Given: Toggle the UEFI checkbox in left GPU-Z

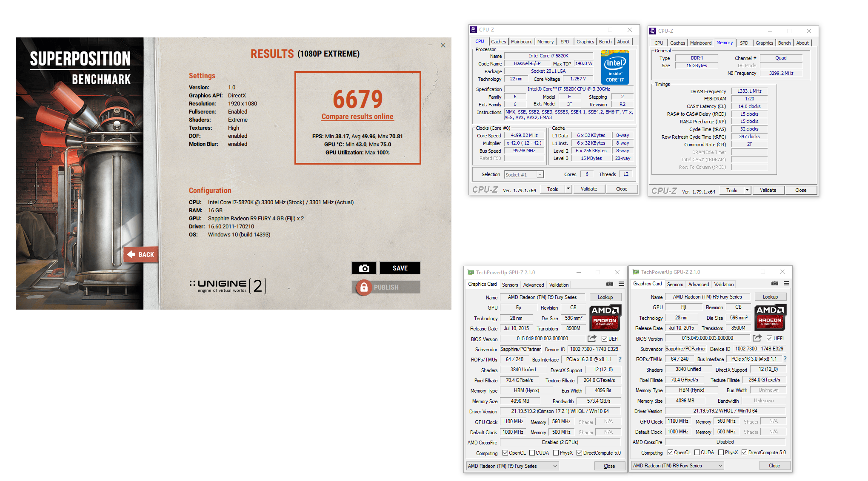Looking at the screenshot, I should tap(604, 339).
